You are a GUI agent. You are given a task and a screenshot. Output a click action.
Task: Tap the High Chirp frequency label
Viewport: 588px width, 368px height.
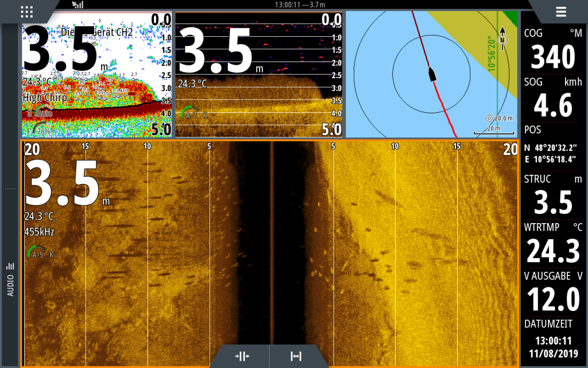pos(45,98)
